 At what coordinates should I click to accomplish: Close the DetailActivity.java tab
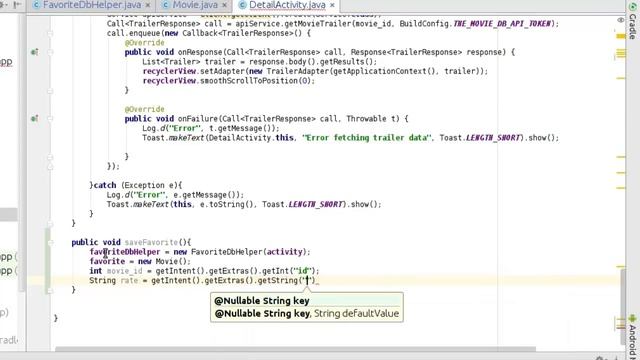click(332, 5)
